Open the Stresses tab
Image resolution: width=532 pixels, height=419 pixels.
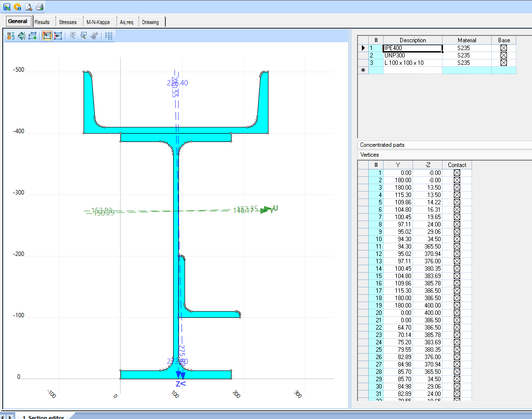click(68, 22)
